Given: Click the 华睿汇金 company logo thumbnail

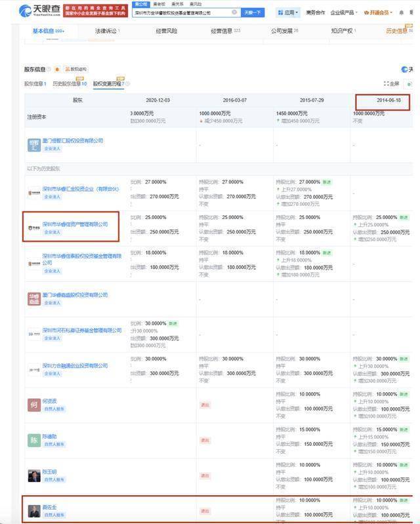Looking at the screenshot, I should (33, 193).
